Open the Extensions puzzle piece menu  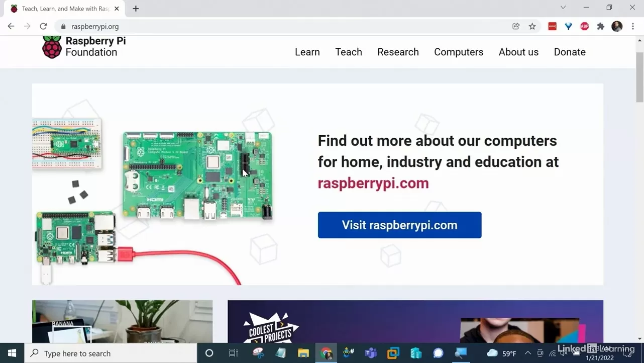click(x=601, y=26)
